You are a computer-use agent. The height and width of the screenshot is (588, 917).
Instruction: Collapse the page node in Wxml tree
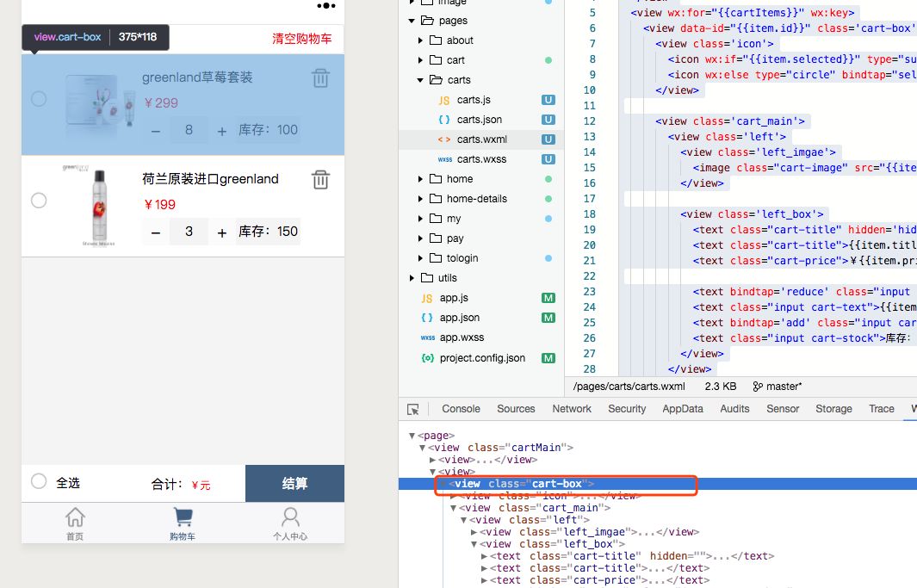[412, 436]
